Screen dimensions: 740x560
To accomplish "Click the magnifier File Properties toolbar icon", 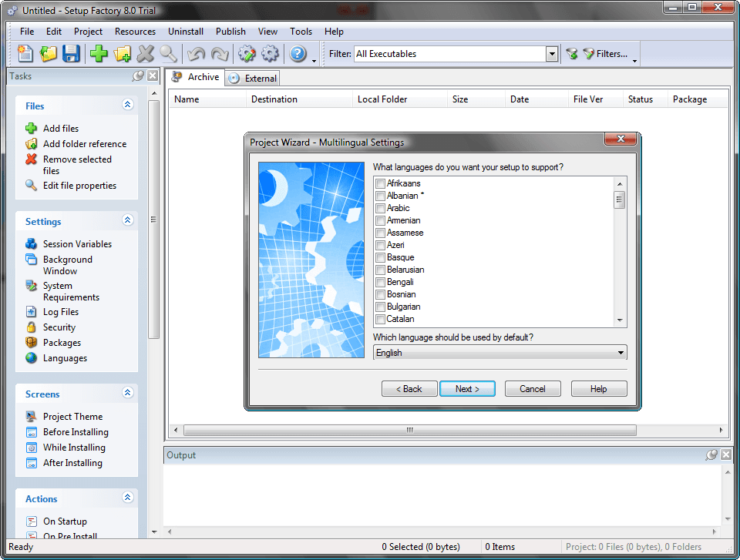I will click(169, 54).
